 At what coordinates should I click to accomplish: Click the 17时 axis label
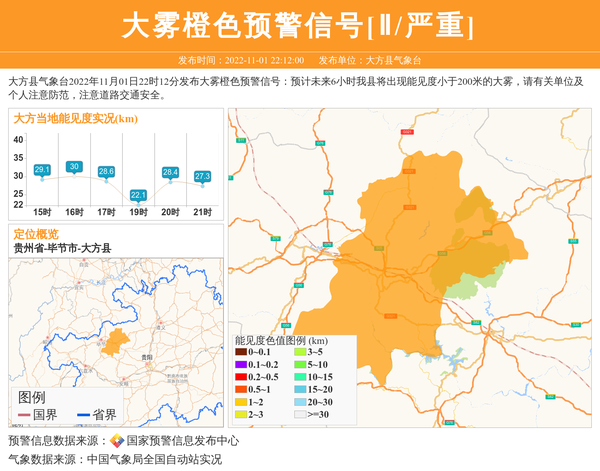pyautogui.click(x=106, y=212)
